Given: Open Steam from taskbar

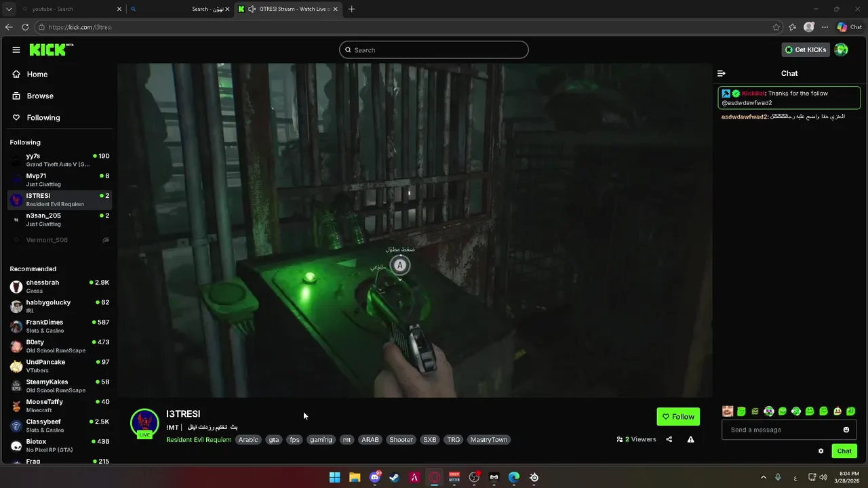Looking at the screenshot, I should (394, 477).
